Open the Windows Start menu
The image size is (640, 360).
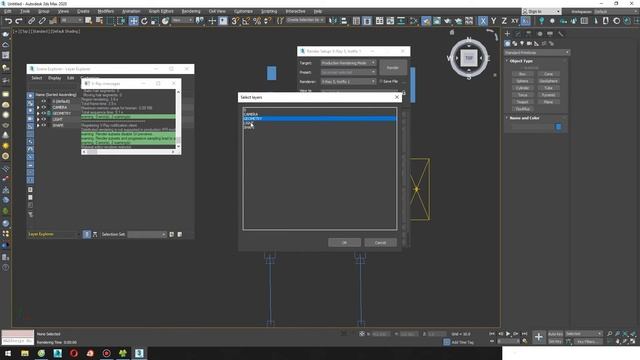pyautogui.click(x=8, y=353)
